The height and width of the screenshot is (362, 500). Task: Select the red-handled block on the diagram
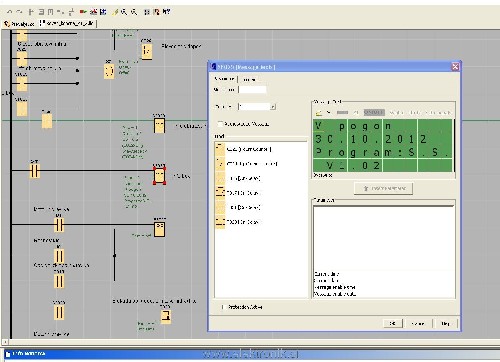159,175
